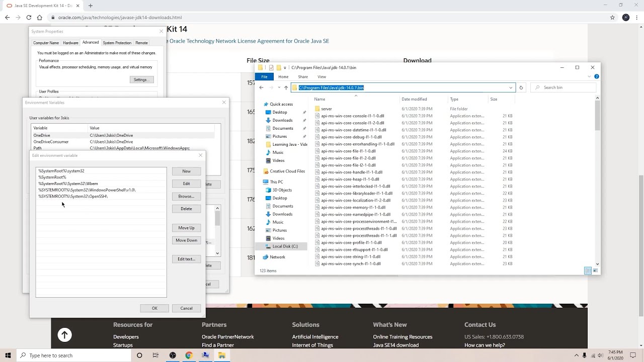Switch to Hardware tab in System Properties
The height and width of the screenshot is (362, 644).
pyautogui.click(x=70, y=43)
